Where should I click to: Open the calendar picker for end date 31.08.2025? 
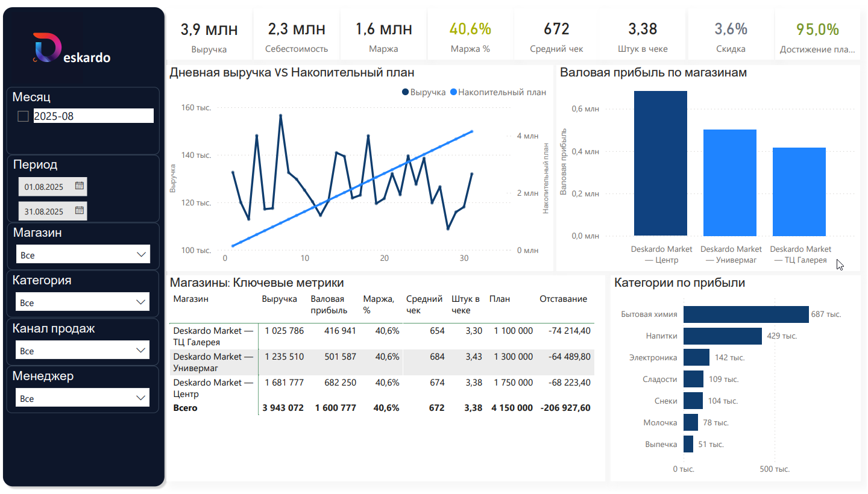click(80, 211)
